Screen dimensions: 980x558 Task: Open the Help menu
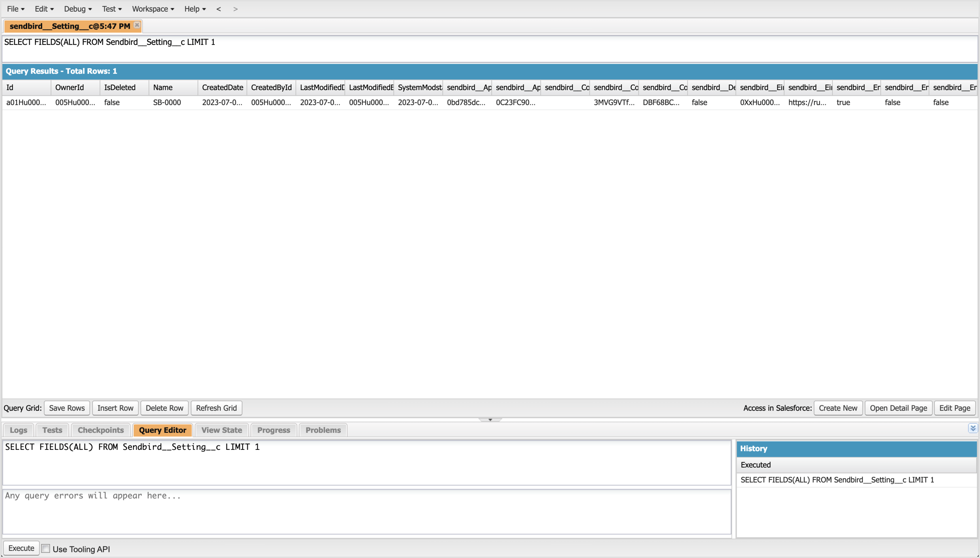pyautogui.click(x=195, y=9)
